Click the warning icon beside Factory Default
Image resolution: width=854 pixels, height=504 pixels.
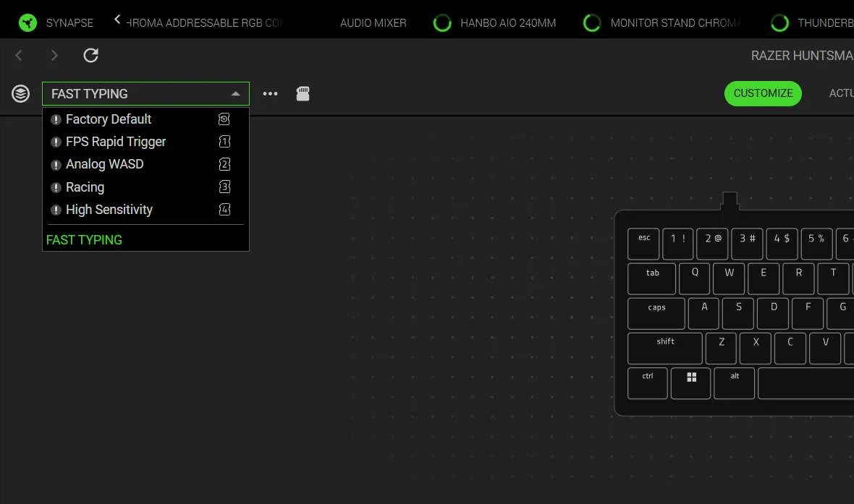(56, 119)
